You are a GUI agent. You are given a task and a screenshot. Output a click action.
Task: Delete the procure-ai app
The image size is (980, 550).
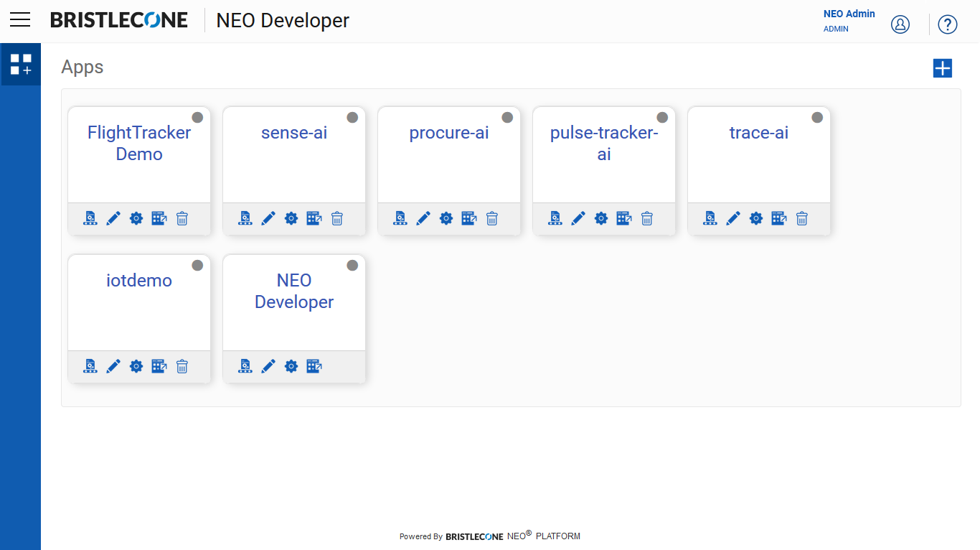point(492,218)
